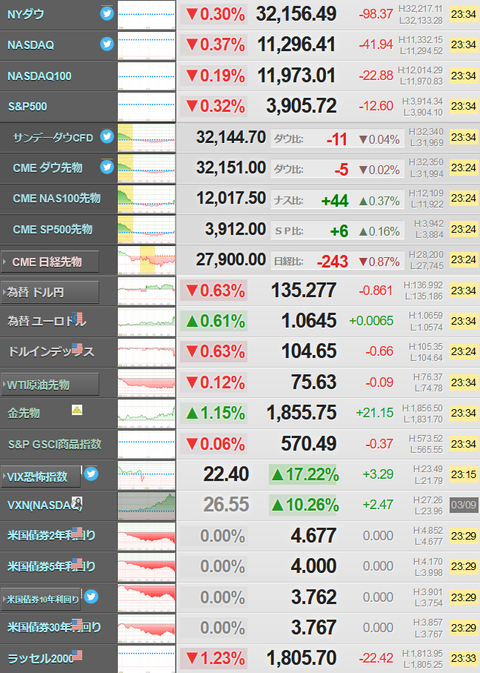The height and width of the screenshot is (673, 480).
Task: Click the US flag icon on ドルインデックス
Action: point(77,348)
